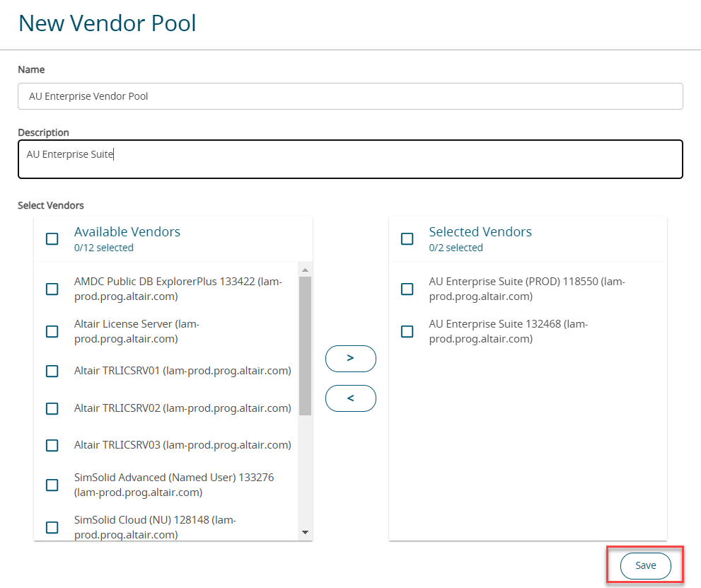The width and height of the screenshot is (701, 588).
Task: Check the SimSolid Cloud (NU) 128148 box
Action: pos(52,527)
